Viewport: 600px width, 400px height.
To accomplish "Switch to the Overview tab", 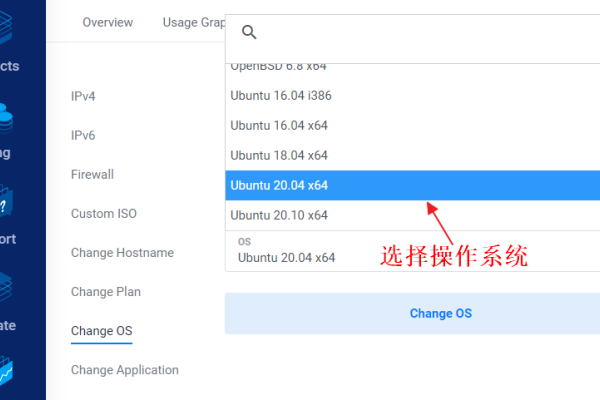I will (x=108, y=22).
